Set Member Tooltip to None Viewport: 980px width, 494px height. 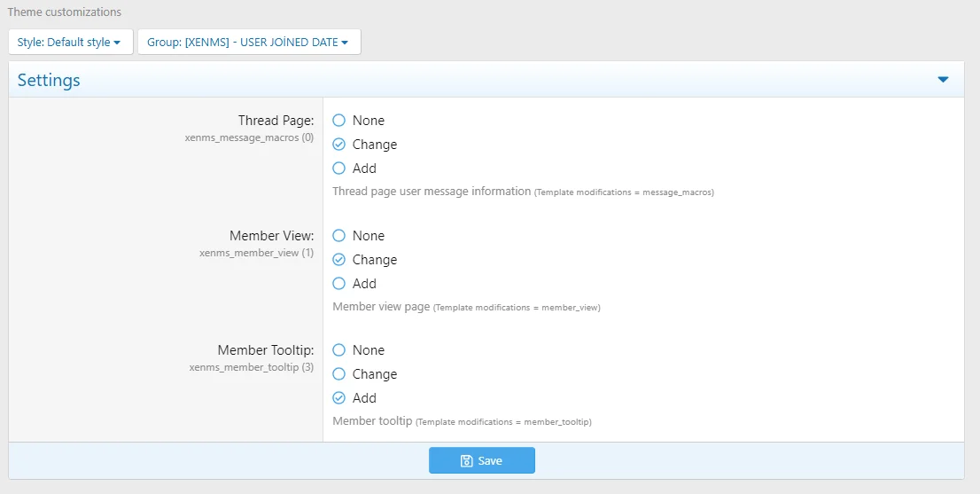(338, 350)
